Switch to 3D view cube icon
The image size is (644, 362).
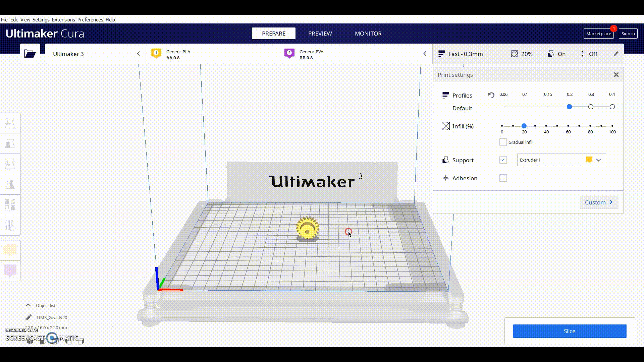[x=30, y=341]
